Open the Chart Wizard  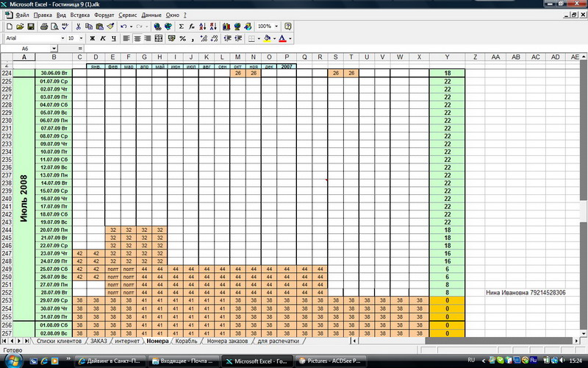(x=226, y=26)
